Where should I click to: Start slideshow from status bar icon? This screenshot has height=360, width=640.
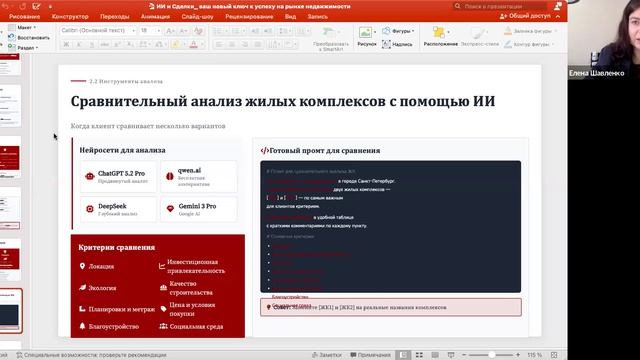point(451,355)
